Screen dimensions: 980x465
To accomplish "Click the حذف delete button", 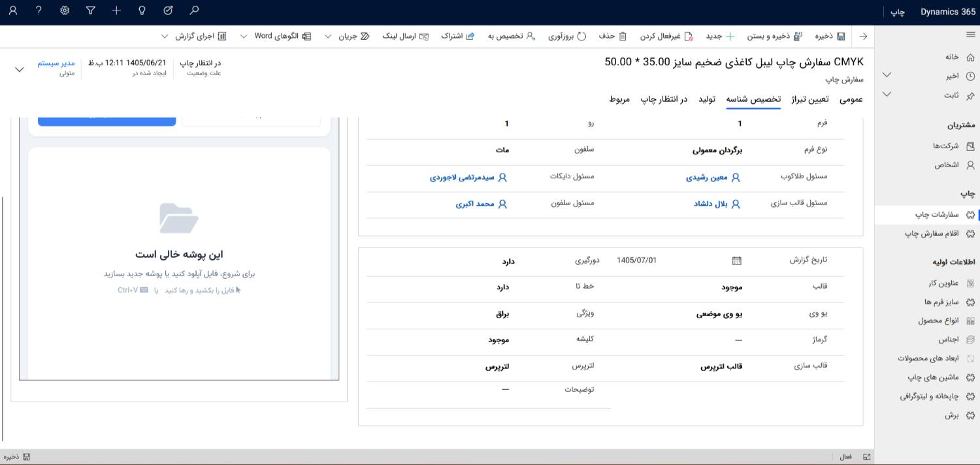I will [x=613, y=36].
